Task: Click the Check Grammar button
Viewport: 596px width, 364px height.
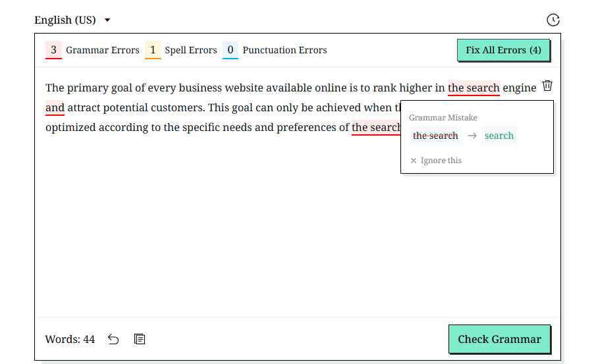Action: (x=499, y=339)
